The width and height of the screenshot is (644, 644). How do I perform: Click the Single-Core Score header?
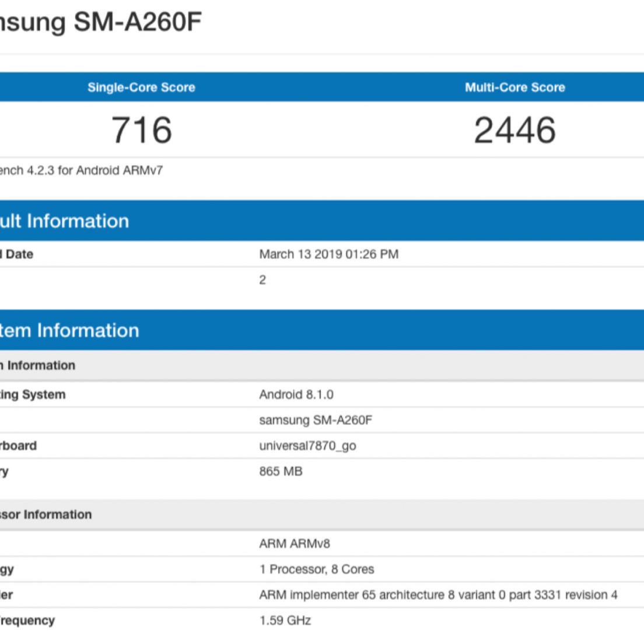click(141, 87)
